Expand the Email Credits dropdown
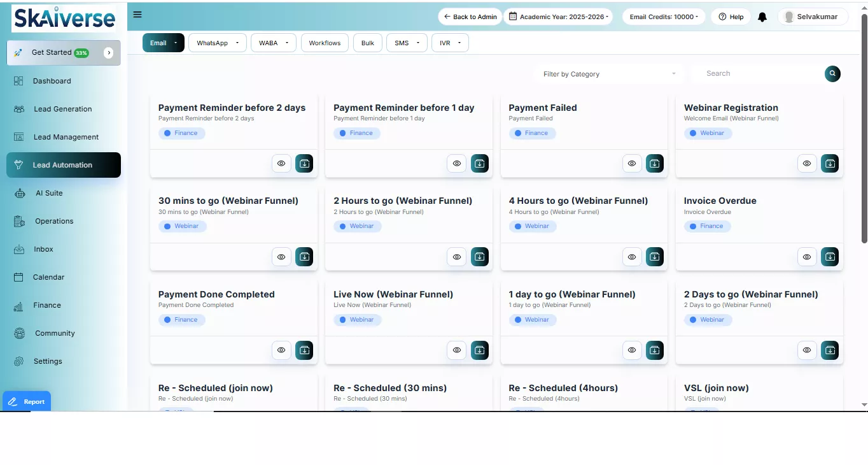Screen dimensions: 868x465 pyautogui.click(x=664, y=17)
